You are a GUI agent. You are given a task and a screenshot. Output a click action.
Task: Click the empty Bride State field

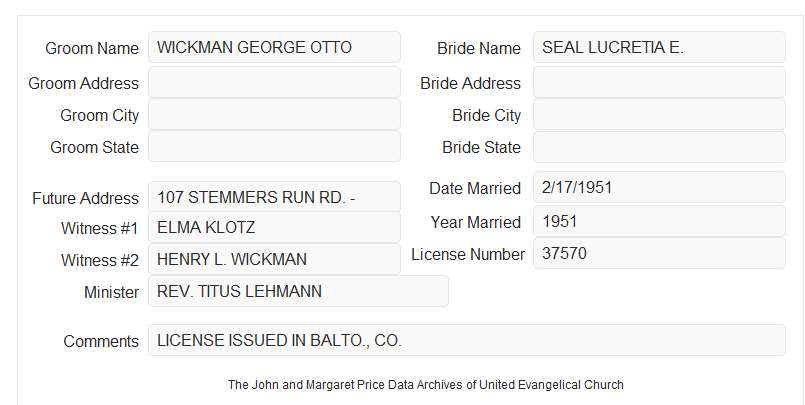pyautogui.click(x=659, y=147)
